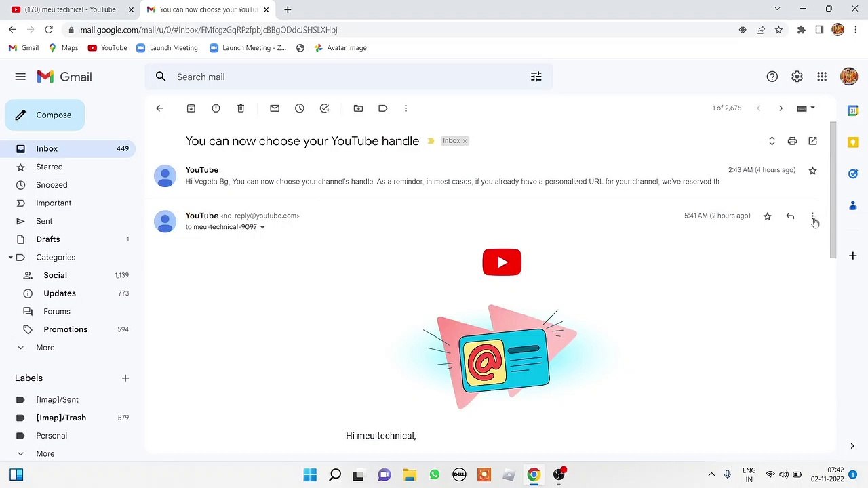This screenshot has width=868, height=488.
Task: Open the Labels tag icon
Action: (383, 108)
